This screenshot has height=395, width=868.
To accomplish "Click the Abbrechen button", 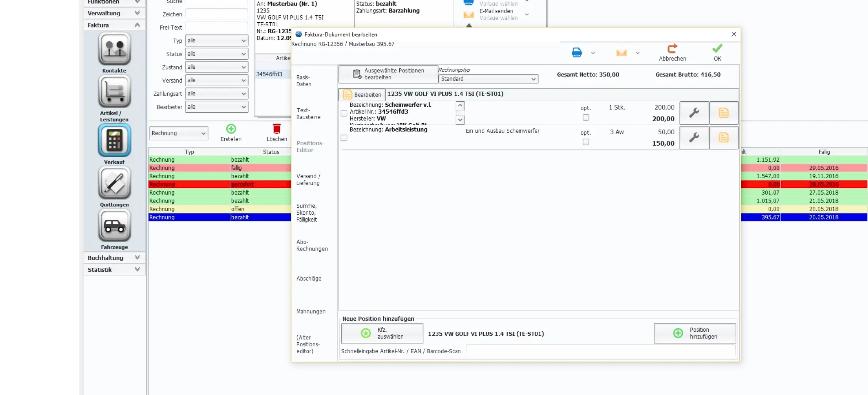I will 672,52.
